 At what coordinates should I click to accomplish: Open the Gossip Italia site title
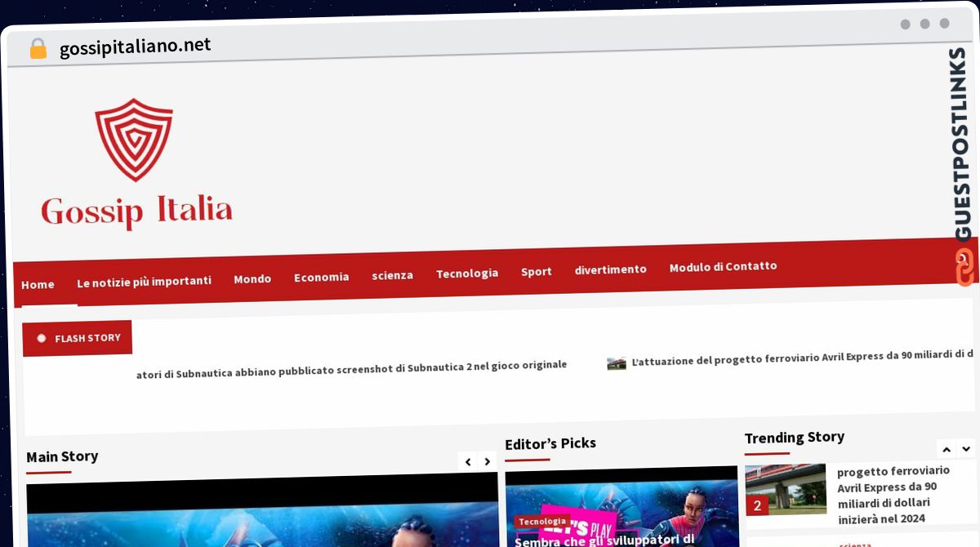coord(137,211)
